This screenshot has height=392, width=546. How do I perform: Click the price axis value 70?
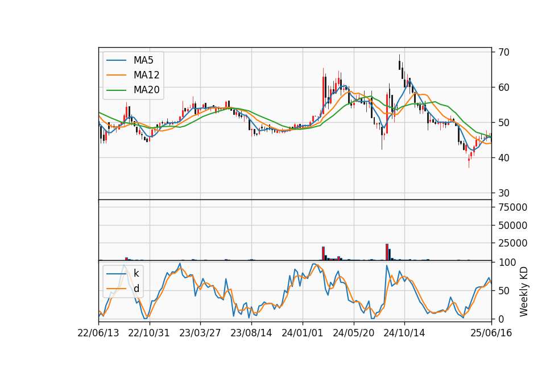click(x=504, y=52)
